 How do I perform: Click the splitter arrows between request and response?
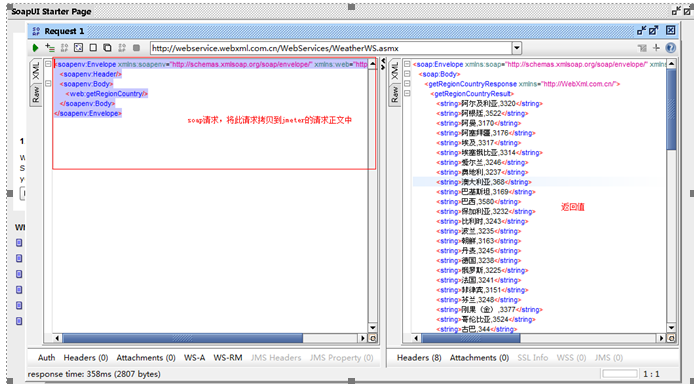[383, 64]
